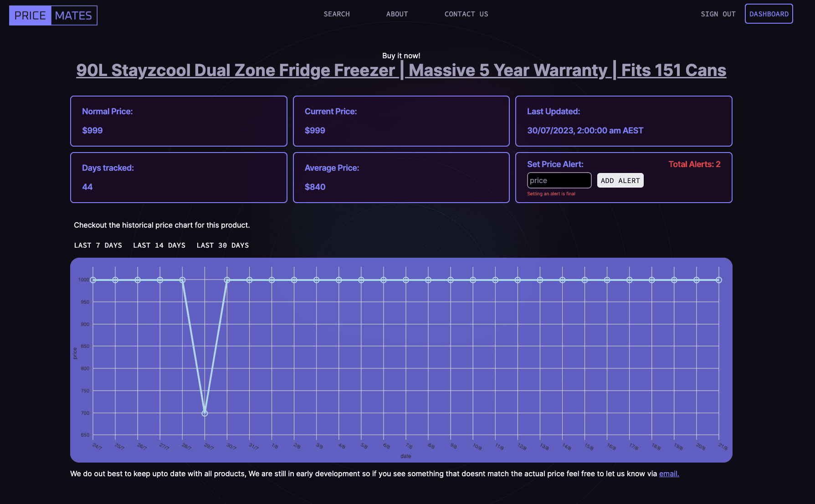815x504 pixels.
Task: Open the 90L Stayzcool fridge product link
Action: 401,70
